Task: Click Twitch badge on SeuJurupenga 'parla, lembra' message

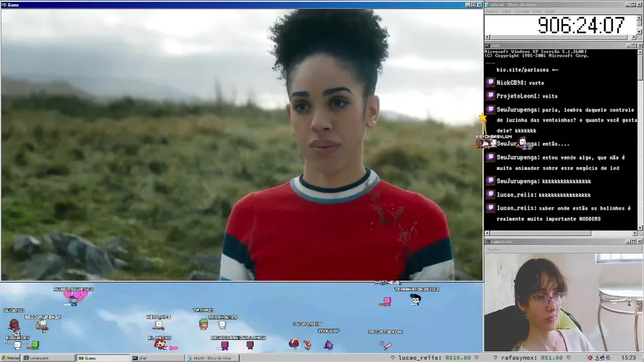Action: click(491, 109)
